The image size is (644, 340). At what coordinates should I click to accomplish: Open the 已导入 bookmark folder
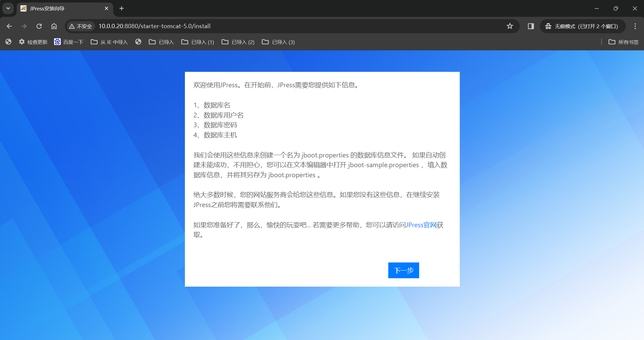click(161, 42)
